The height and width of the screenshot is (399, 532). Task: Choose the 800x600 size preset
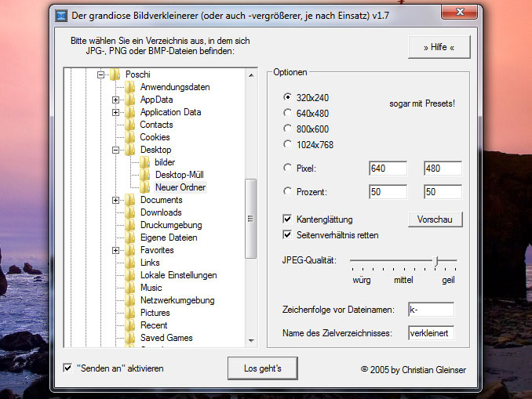point(287,129)
